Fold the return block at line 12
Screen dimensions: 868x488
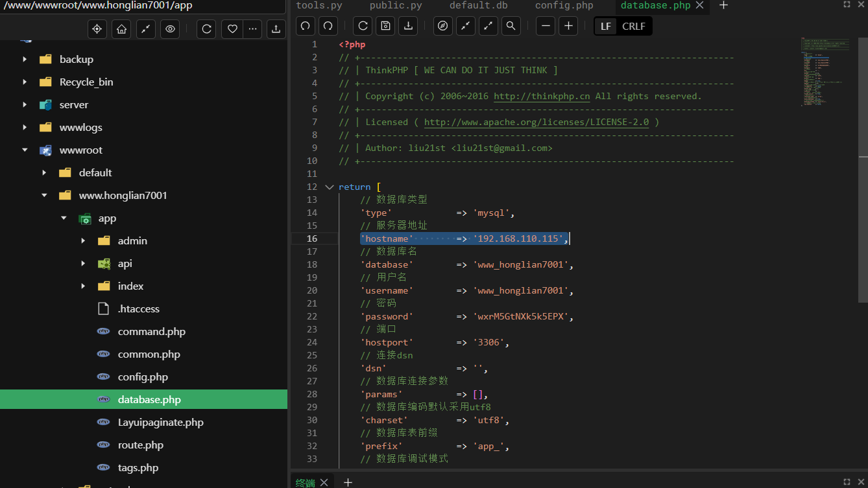(x=330, y=187)
